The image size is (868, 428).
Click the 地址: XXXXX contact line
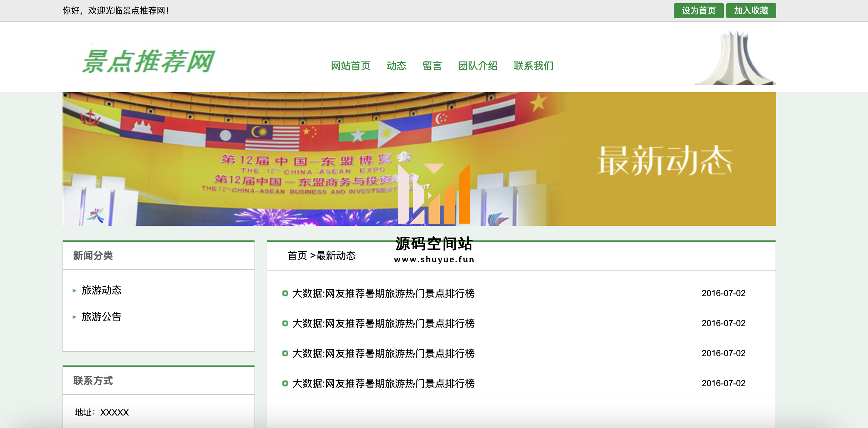point(101,412)
